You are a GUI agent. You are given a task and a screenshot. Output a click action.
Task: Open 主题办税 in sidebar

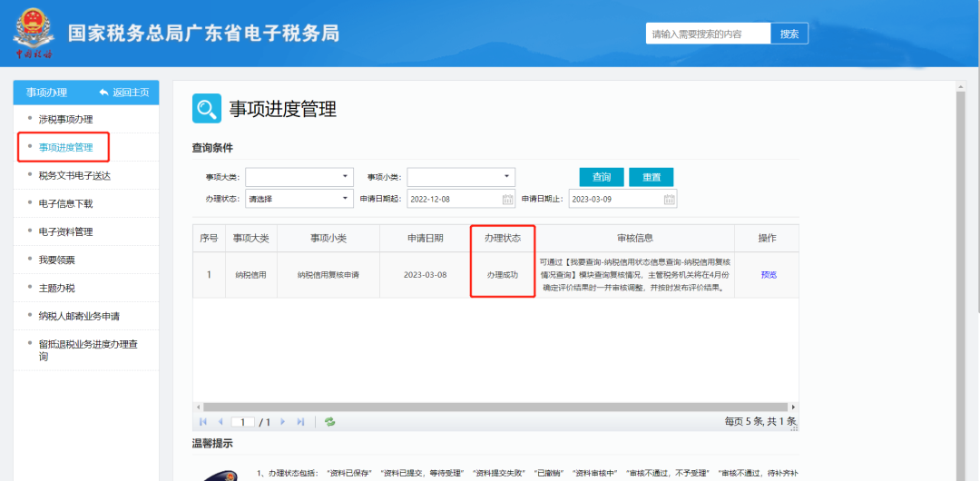(x=57, y=289)
